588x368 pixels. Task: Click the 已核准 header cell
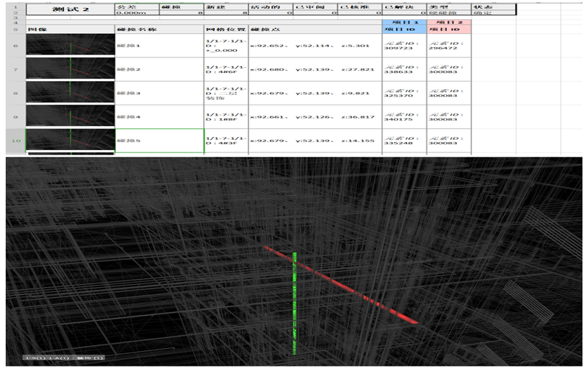coord(360,7)
